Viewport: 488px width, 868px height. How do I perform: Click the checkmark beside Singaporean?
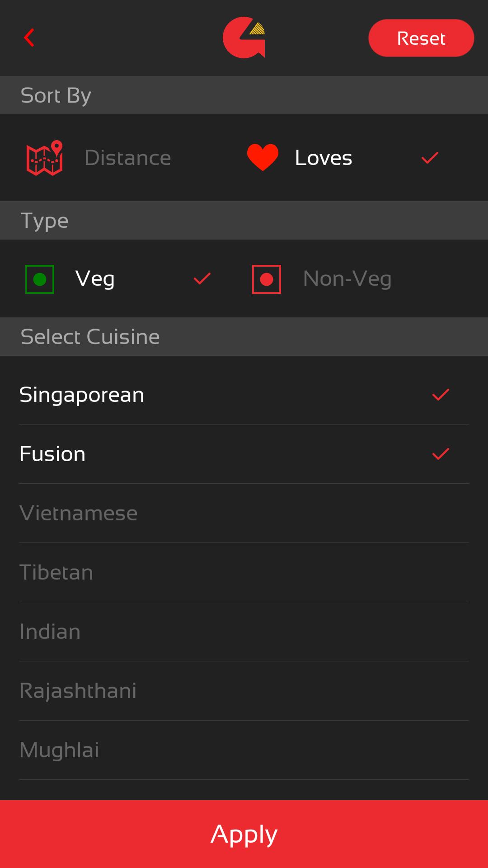(441, 394)
